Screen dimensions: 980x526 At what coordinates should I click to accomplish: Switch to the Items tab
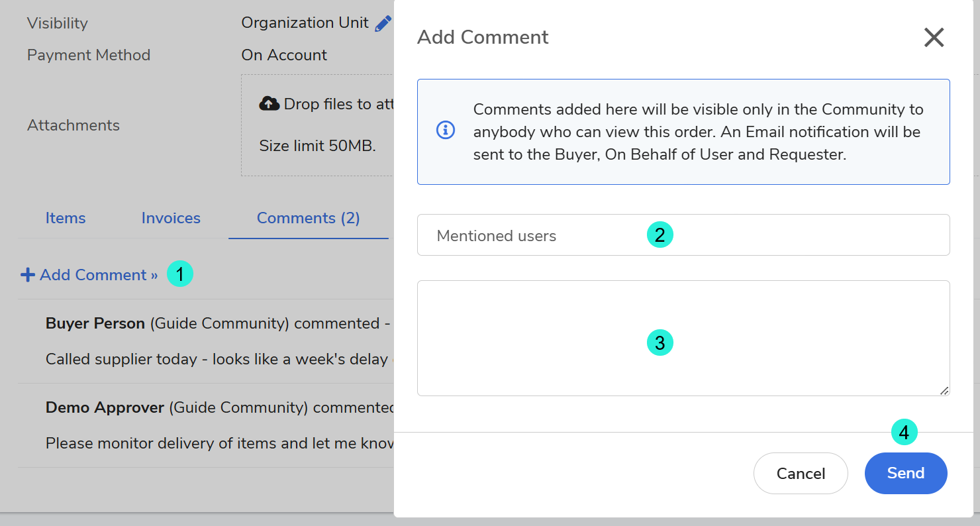(x=66, y=218)
